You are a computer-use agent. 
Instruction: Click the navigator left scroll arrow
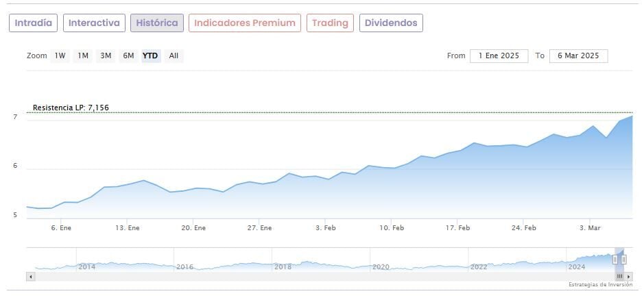pos(30,276)
